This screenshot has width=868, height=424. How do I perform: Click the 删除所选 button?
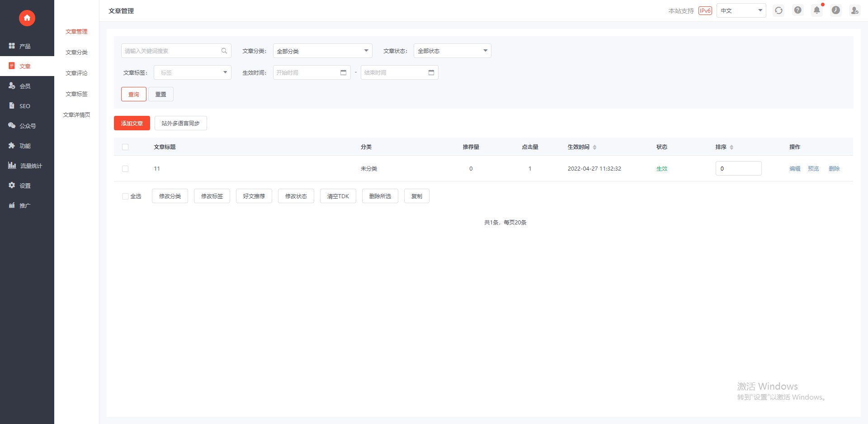(x=380, y=196)
